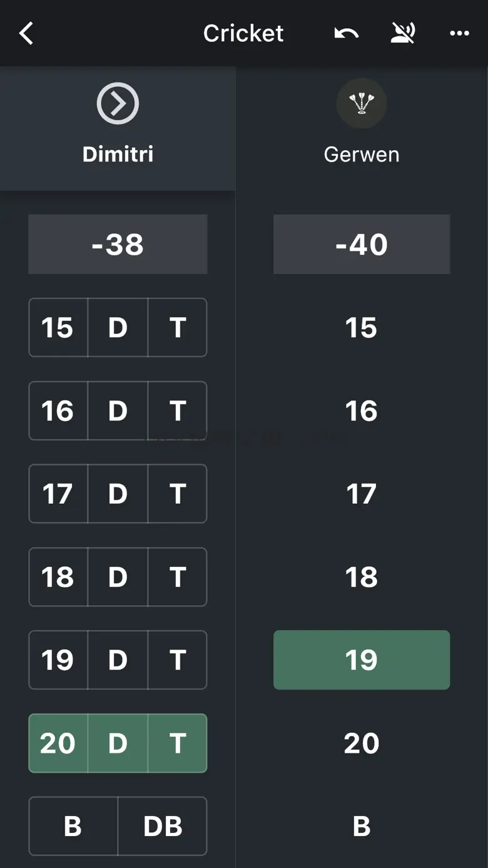Screen dimensions: 488x868
Task: Score a single 18 for Dimitri
Action: pos(58,577)
